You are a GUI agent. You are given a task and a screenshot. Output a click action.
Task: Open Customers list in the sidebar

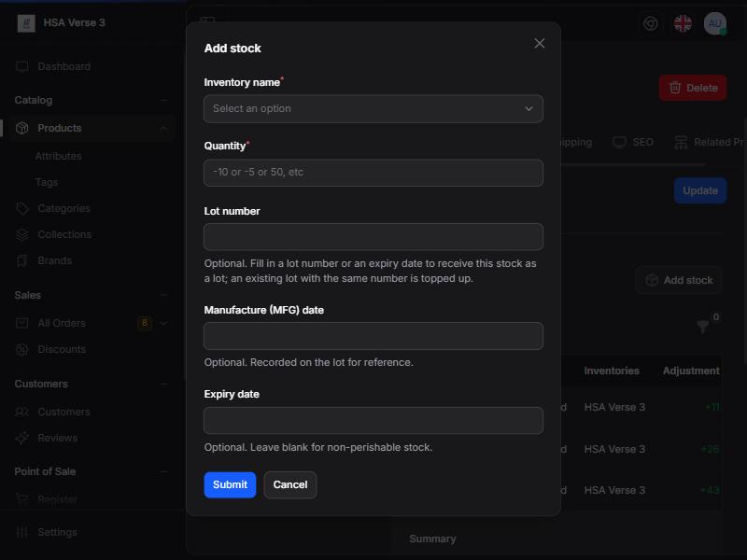coord(63,412)
